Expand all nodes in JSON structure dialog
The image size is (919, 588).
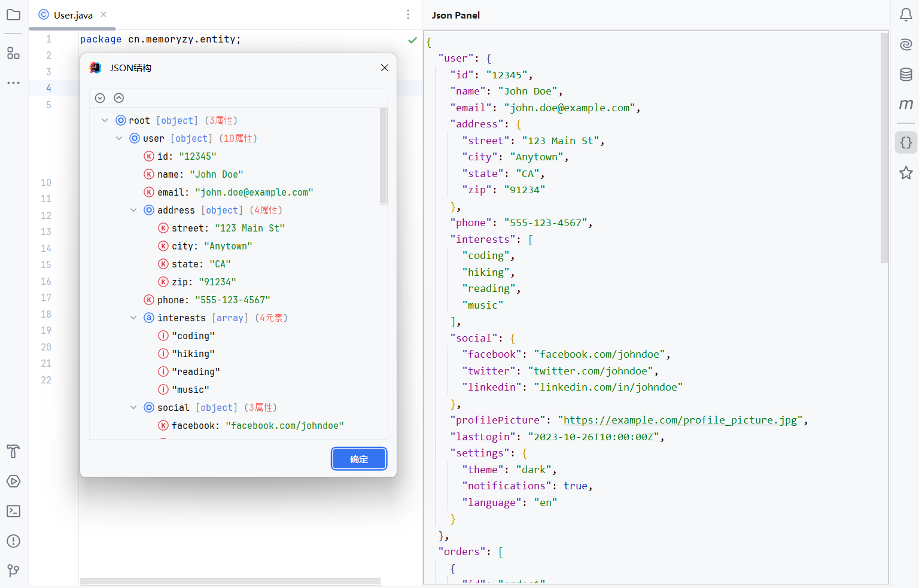100,98
